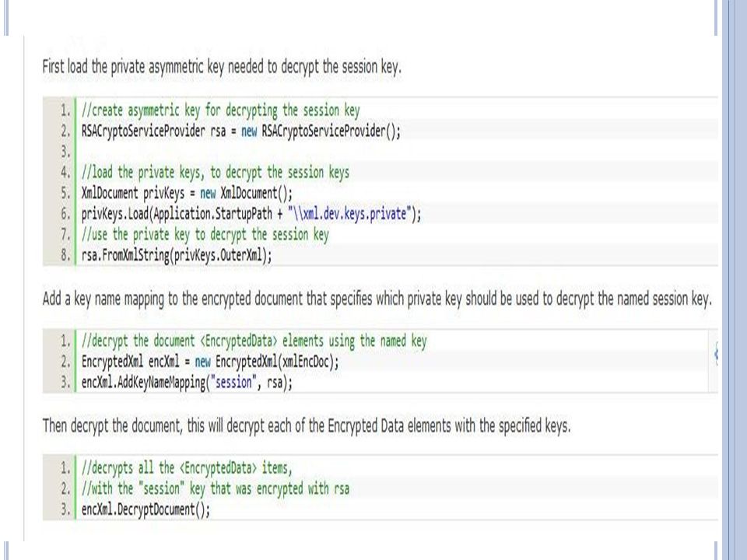Click the paragraph "First load the private asymmetric key"
This screenshot has width=747, height=560.
(222, 67)
